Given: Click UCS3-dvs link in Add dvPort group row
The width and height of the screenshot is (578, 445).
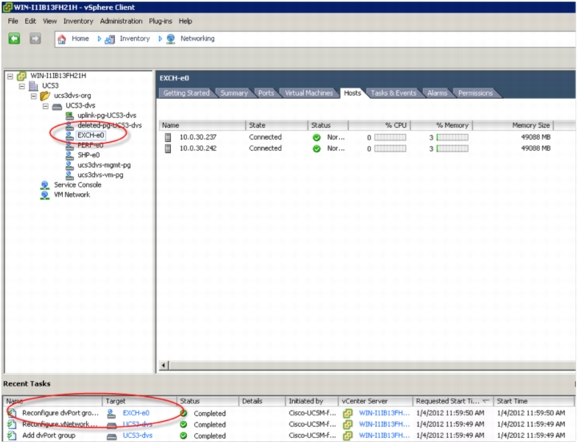Looking at the screenshot, I should [137, 436].
